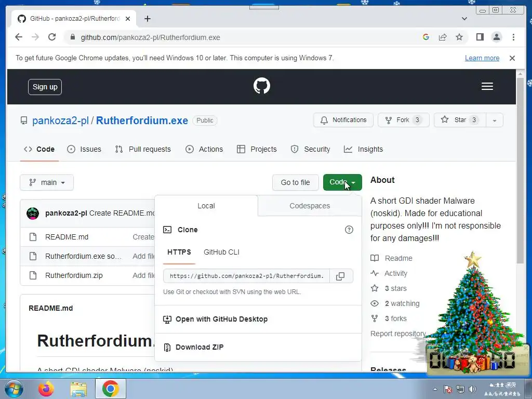Image resolution: width=532 pixels, height=399 pixels.
Task: Go back to the previous page
Action: click(19, 37)
